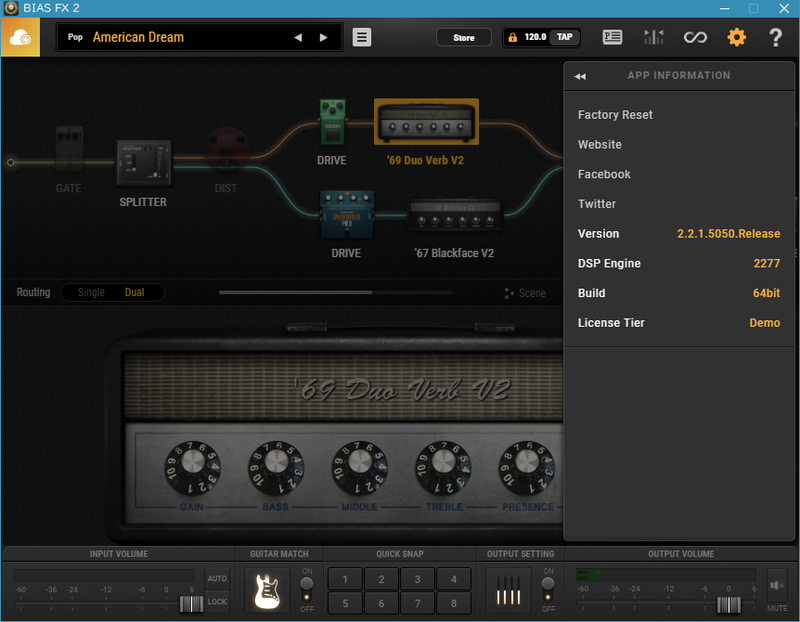Select the blue Overdrive Pro pedal
Screen dimensions: 800x622
346,215
